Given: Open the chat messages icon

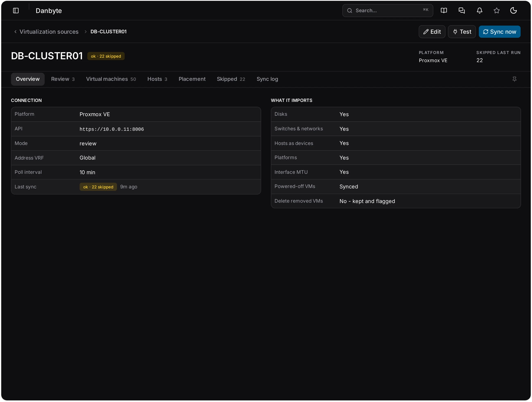Looking at the screenshot, I should (462, 11).
